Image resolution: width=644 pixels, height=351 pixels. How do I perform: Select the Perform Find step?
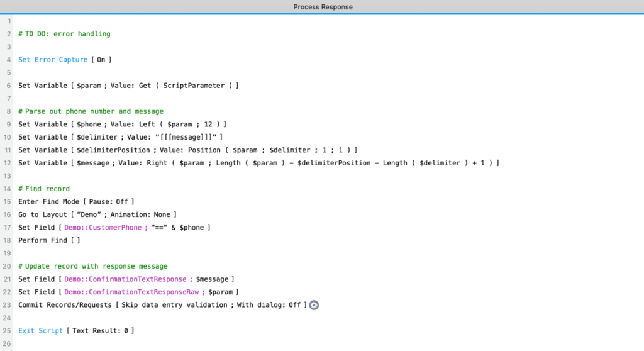tap(49, 240)
